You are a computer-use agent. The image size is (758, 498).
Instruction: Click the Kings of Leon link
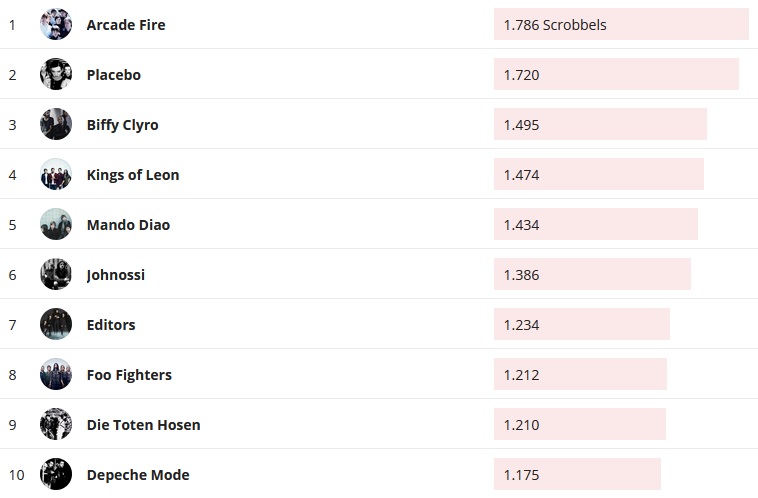pyautogui.click(x=133, y=175)
